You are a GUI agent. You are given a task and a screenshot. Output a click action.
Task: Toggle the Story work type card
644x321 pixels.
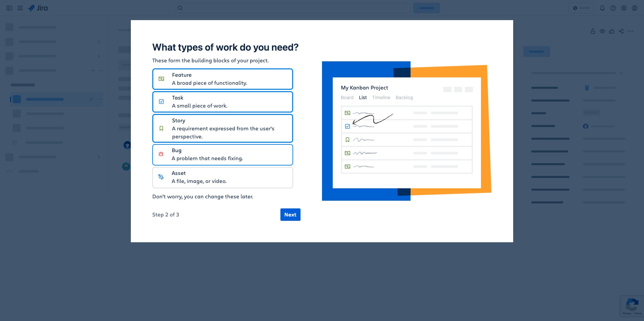click(x=223, y=128)
